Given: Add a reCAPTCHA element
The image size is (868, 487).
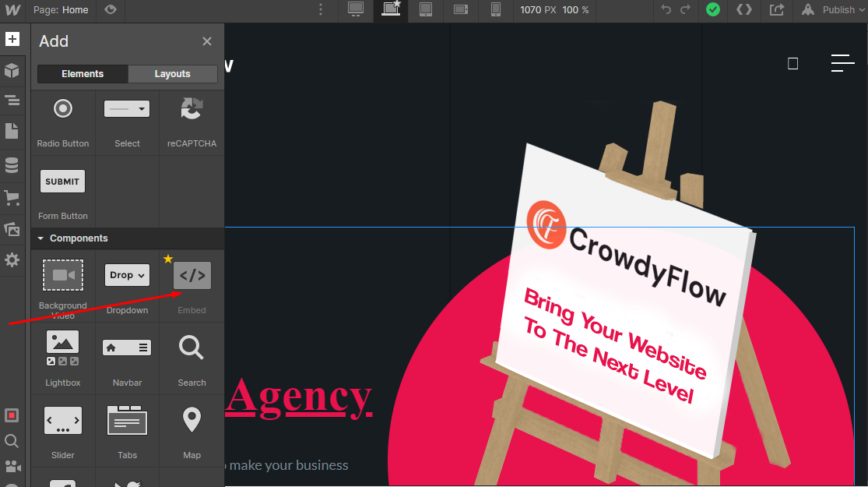Looking at the screenshot, I should 192,123.
